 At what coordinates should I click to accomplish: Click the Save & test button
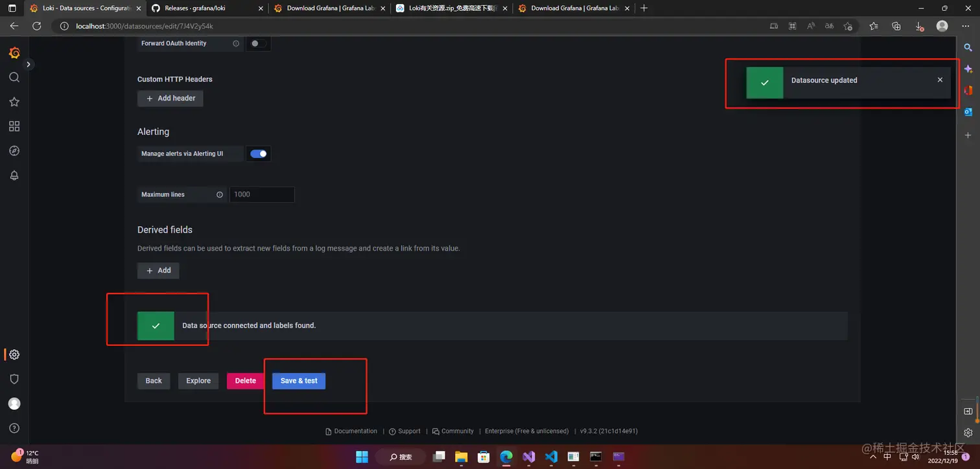point(299,381)
